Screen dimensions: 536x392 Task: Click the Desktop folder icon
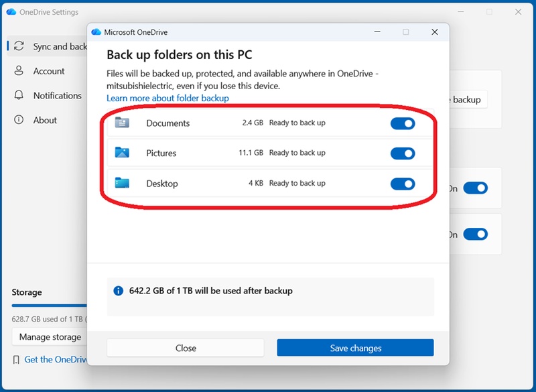coord(122,183)
